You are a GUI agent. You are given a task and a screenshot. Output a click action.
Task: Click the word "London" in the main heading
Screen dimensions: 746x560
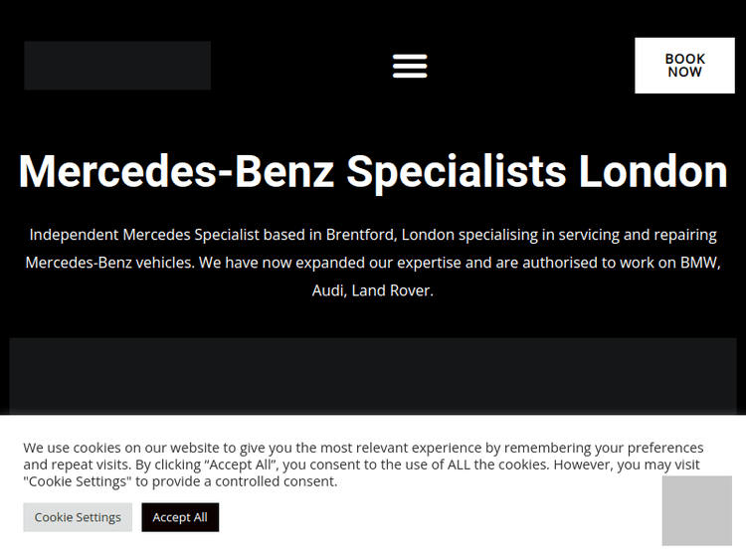653,171
